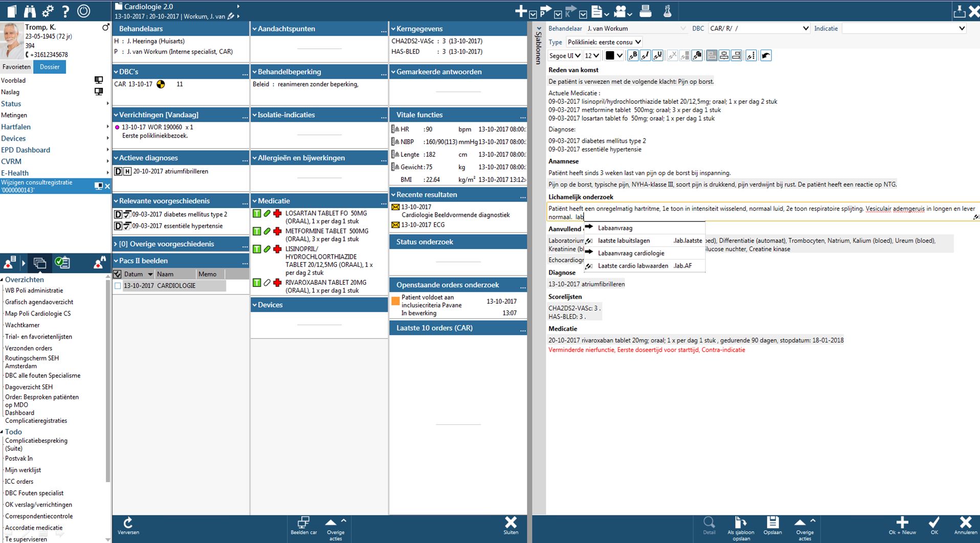The image size is (980, 543).
Task: Click the lab flask icon in top toolbar
Action: pos(667,11)
